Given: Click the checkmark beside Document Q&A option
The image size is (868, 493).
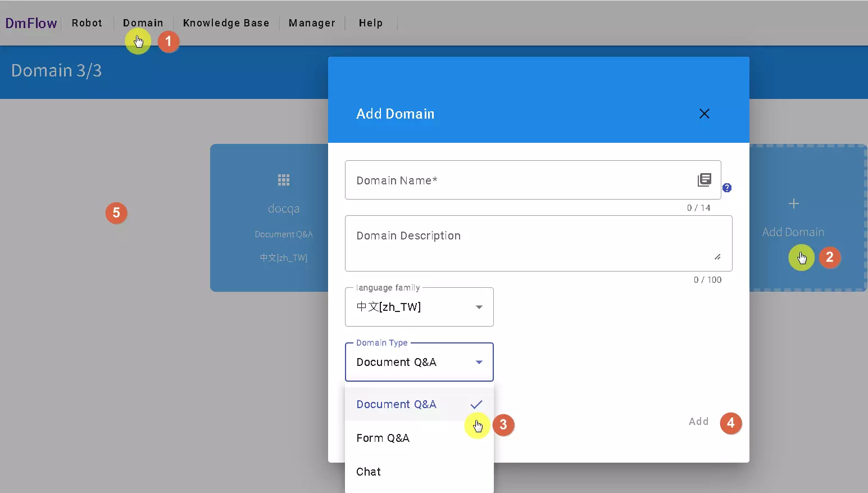Looking at the screenshot, I should click(x=476, y=404).
